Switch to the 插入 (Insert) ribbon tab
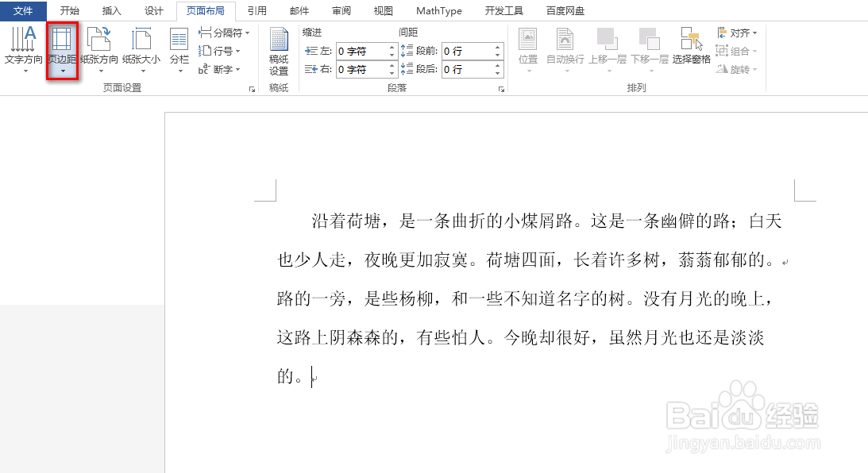 (110, 10)
